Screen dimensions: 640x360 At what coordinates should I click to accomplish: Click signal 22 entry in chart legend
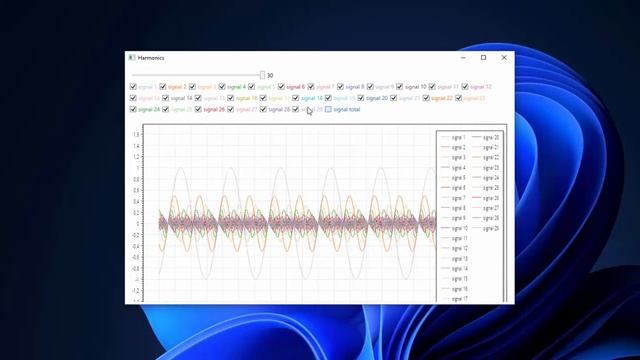(x=486, y=158)
